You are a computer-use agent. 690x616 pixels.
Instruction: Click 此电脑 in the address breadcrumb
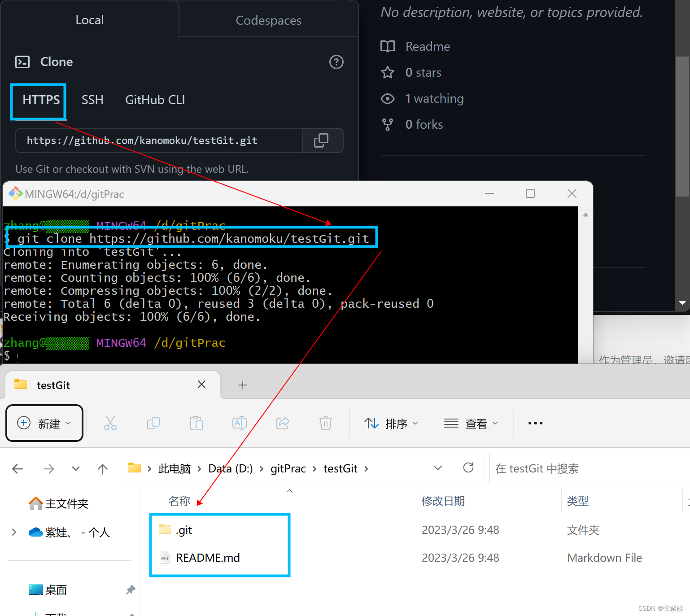[175, 469]
